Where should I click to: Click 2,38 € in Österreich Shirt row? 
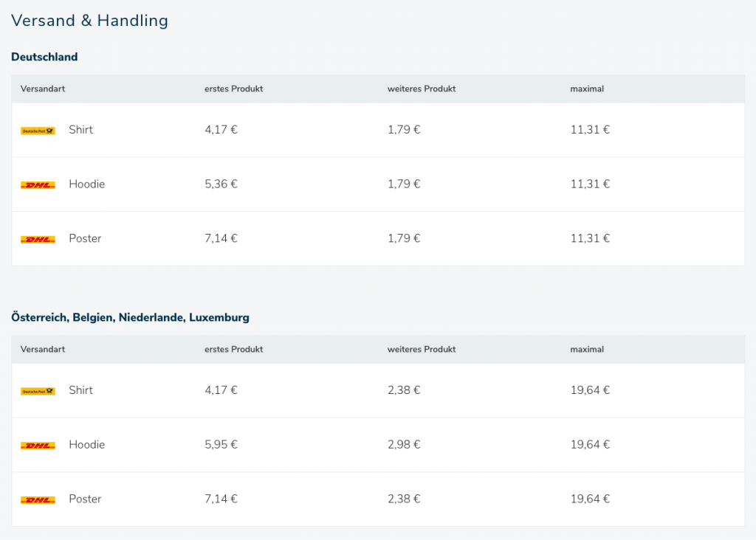pyautogui.click(x=404, y=390)
